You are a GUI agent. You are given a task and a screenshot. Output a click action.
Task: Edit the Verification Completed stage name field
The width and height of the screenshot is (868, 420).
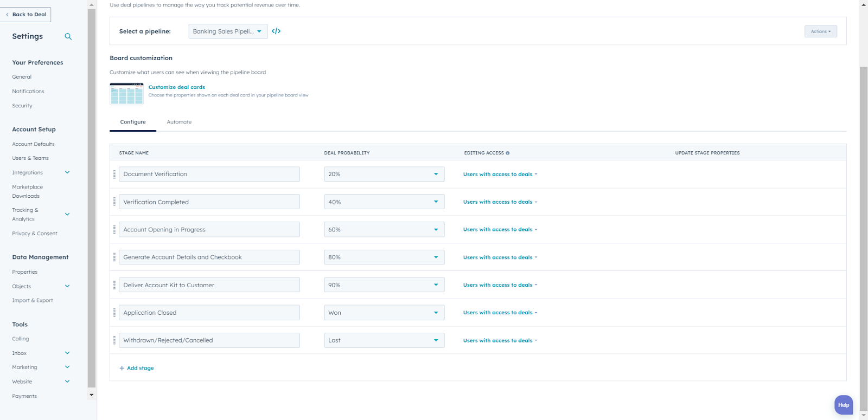pos(209,202)
